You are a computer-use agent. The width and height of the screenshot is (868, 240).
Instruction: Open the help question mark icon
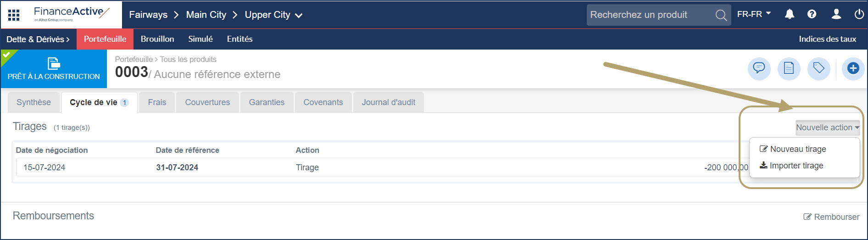point(812,14)
